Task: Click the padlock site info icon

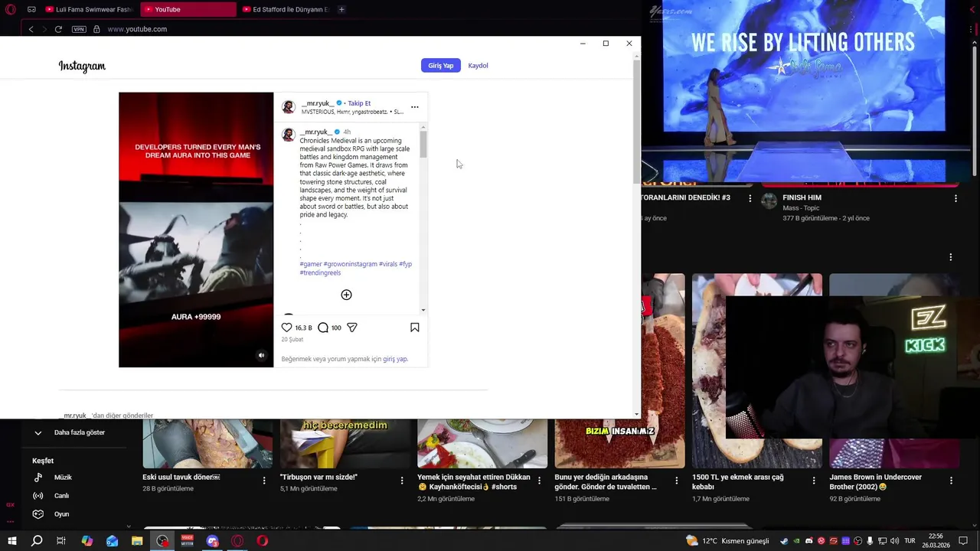Action: point(96,29)
